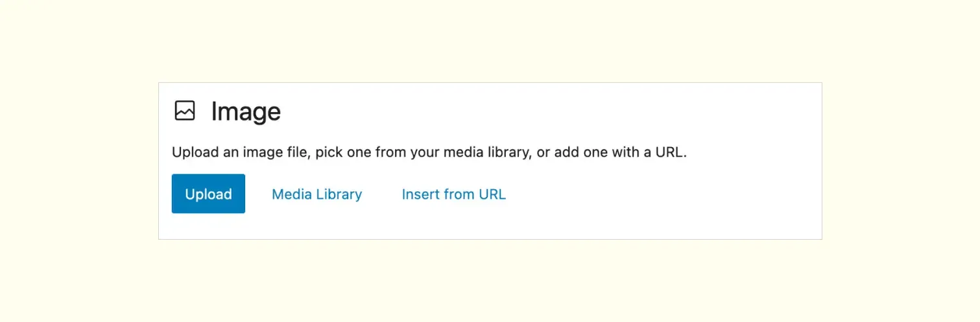Click blank space right of Insert from URL
Image resolution: width=980 pixels, height=322 pixels.
(649, 194)
